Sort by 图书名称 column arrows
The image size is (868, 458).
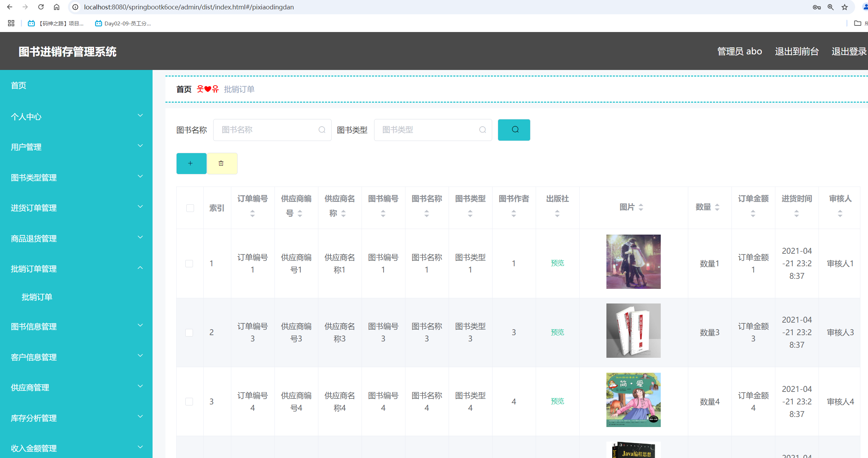(427, 213)
